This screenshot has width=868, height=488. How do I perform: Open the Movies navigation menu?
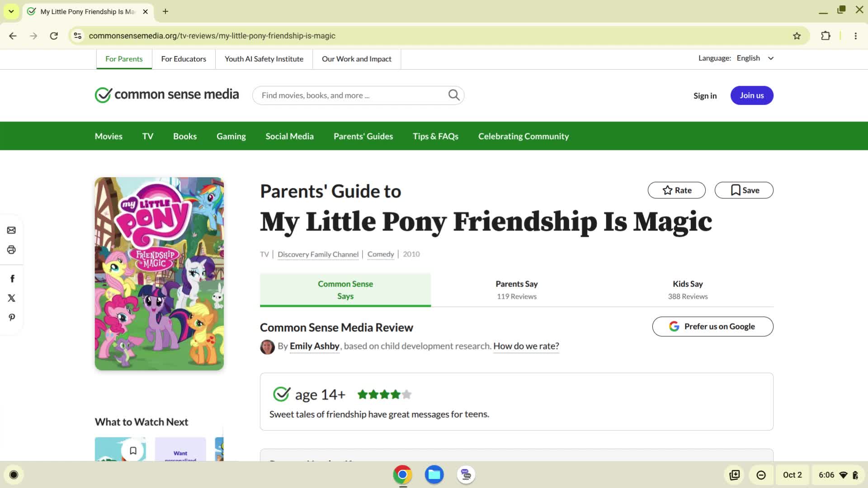click(x=108, y=136)
